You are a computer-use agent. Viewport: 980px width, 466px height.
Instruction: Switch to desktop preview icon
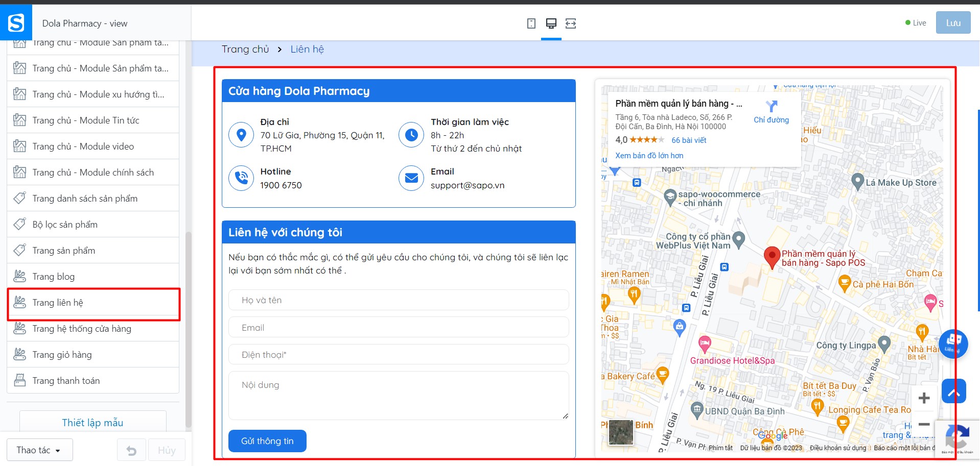point(551,23)
